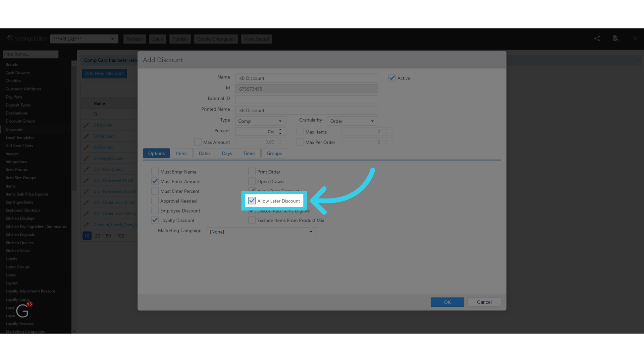Click the edit pencil for 2's-Day Discount row
Viewport: 644px width, 362px height.
pos(86,158)
